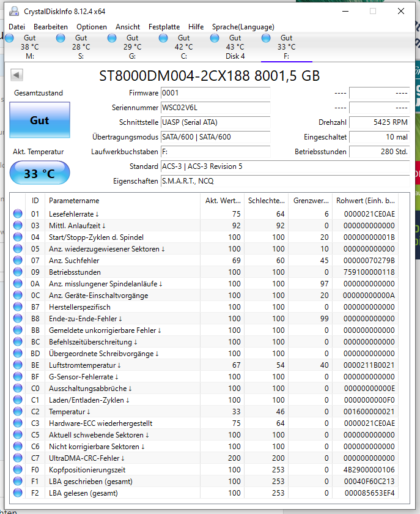Click raw value 4B2900000106
Viewport: 420px width, 514px height.
pyautogui.click(x=369, y=470)
